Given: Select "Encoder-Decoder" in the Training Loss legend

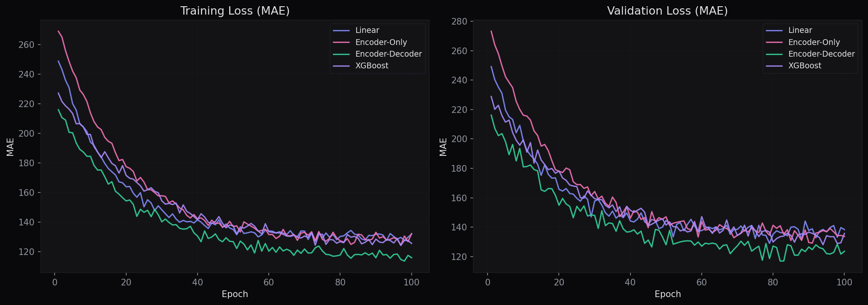Looking at the screenshot, I should coord(388,54).
